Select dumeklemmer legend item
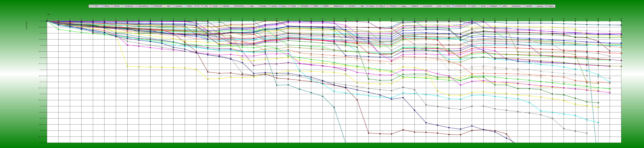Screen dimensions: 644x148 pyautogui.click(x=516, y=6)
